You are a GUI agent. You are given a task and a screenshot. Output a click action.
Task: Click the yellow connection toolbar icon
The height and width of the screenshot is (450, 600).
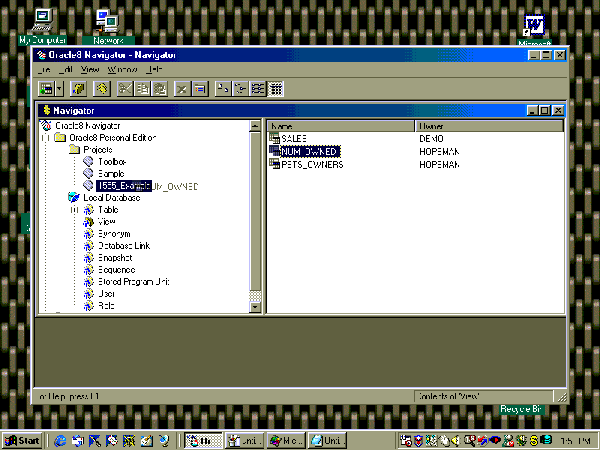(x=79, y=89)
